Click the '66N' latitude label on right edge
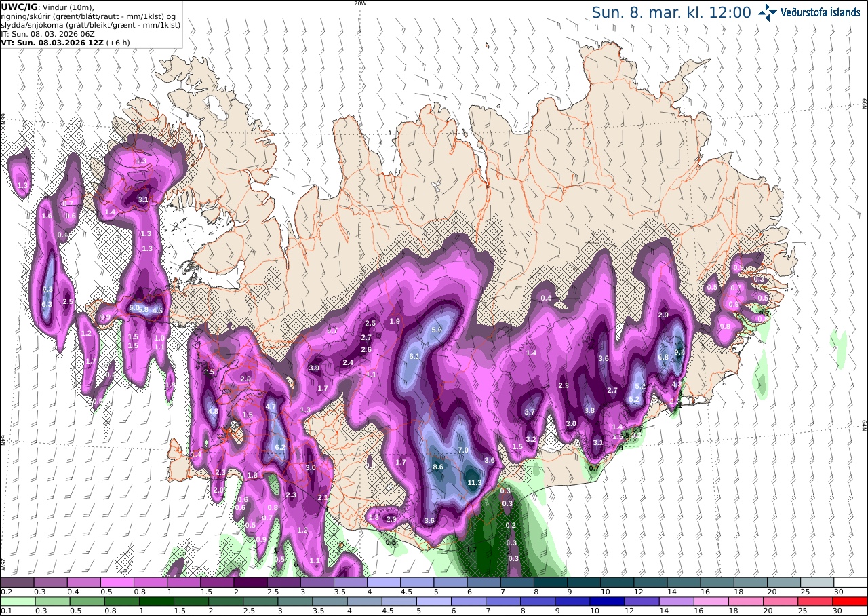Image resolution: width=868 pixels, height=616 pixels. pos(865,103)
